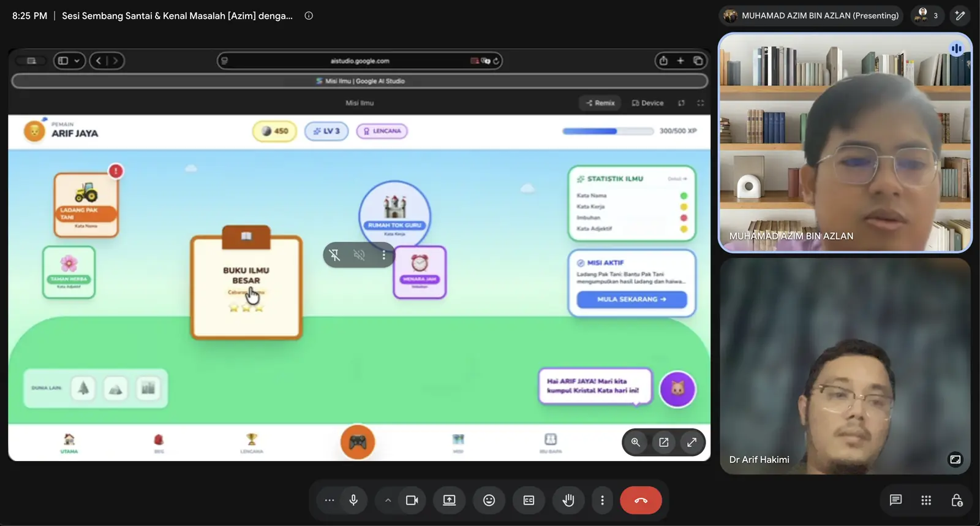Select Ladang Pak Tani tractor location
980x526 pixels.
[86, 205]
